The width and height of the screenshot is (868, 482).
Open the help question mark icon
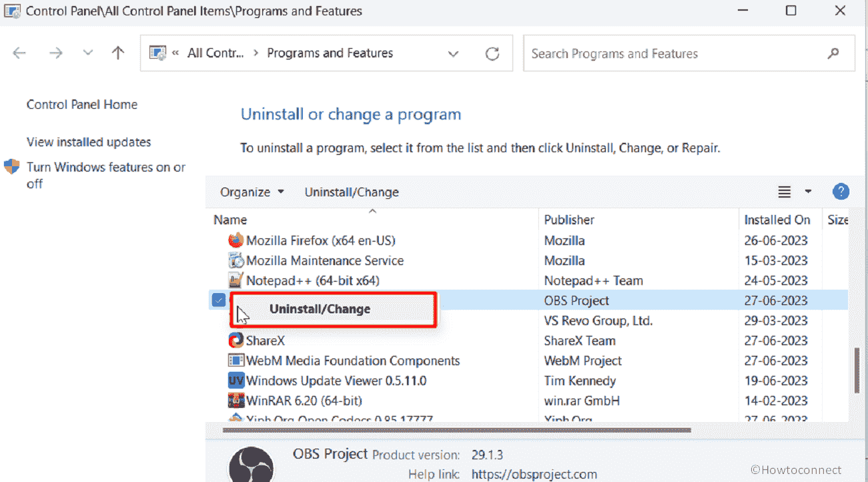[841, 192]
